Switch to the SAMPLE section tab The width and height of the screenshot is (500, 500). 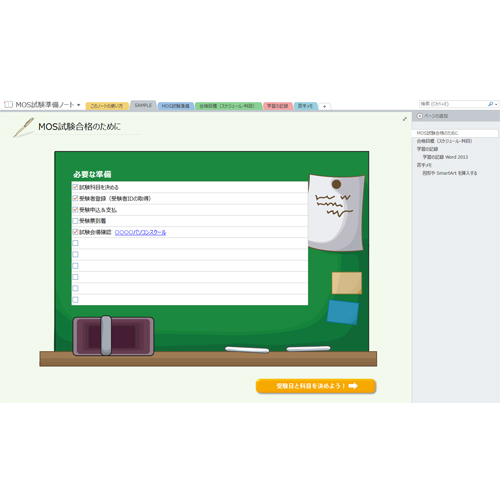click(143, 105)
